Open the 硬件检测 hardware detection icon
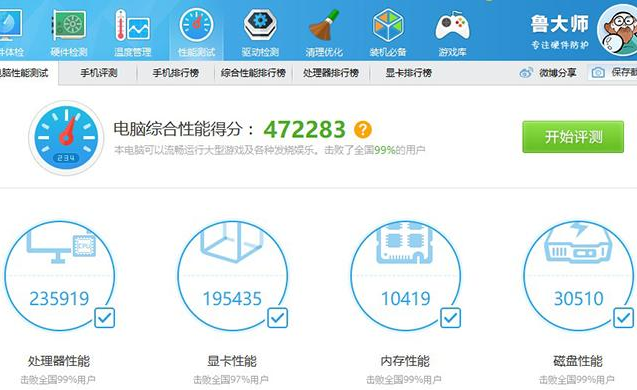637x390 pixels. pos(69,26)
